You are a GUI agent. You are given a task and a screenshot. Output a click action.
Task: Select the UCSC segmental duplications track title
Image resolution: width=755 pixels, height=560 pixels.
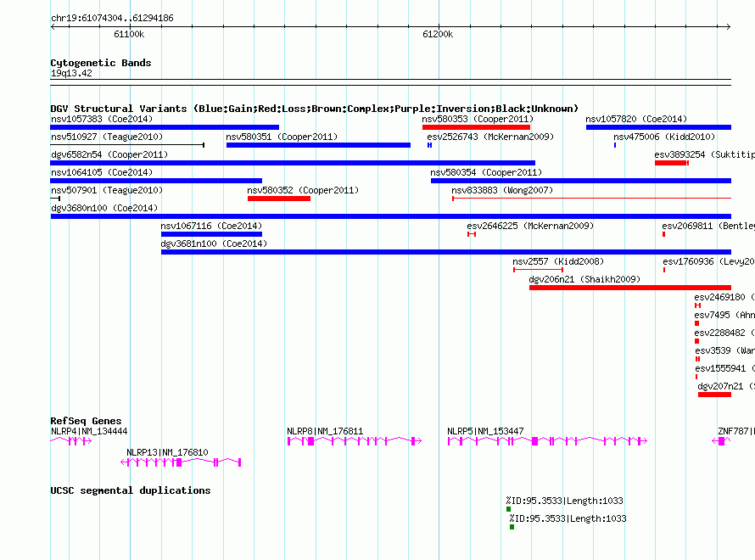point(131,490)
